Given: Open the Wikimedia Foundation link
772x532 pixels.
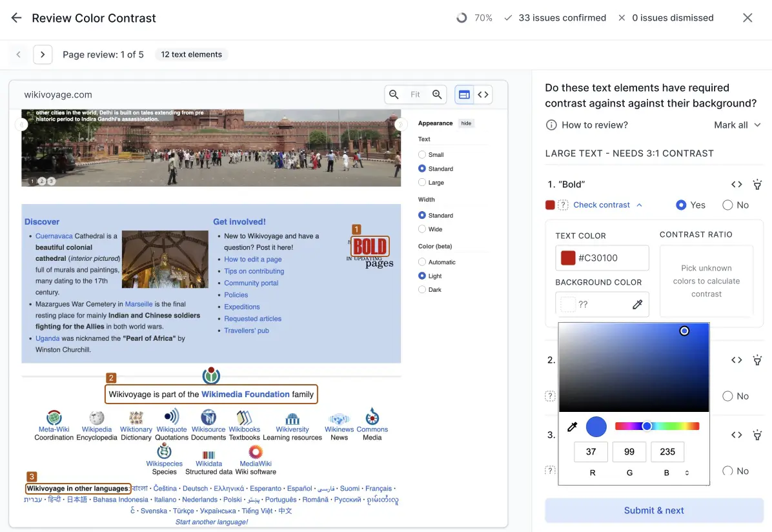Looking at the screenshot, I should tap(245, 394).
